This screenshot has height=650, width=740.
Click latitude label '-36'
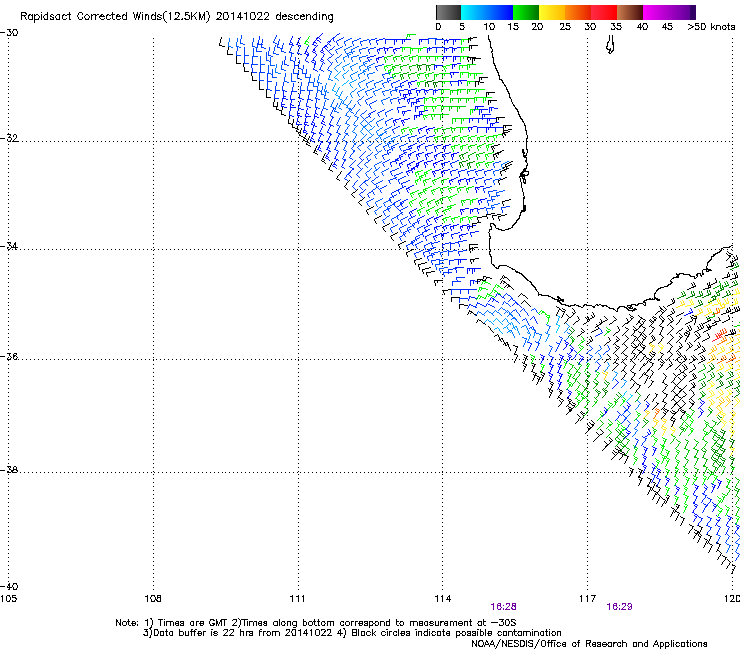pyautogui.click(x=9, y=356)
